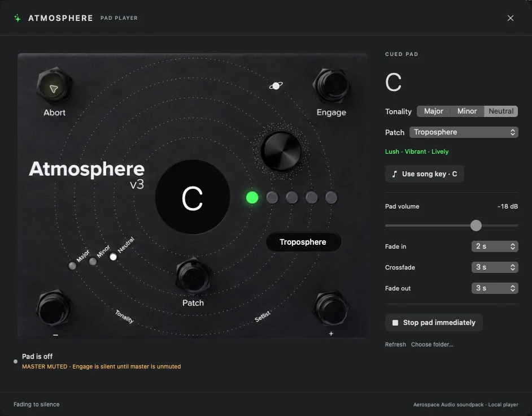Click the Aerospace Audio soundpack footer text
Viewport: 532px width, 416px height.
click(465, 405)
